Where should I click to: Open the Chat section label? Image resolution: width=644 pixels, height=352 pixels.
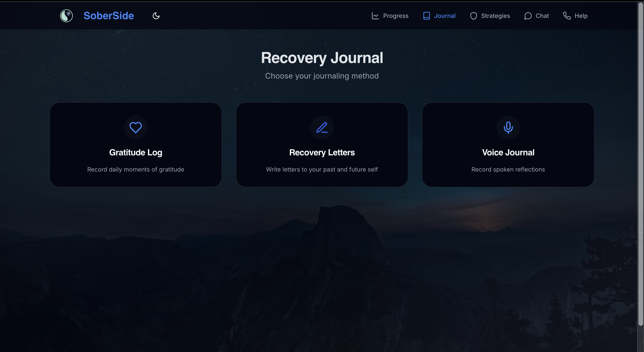point(542,16)
